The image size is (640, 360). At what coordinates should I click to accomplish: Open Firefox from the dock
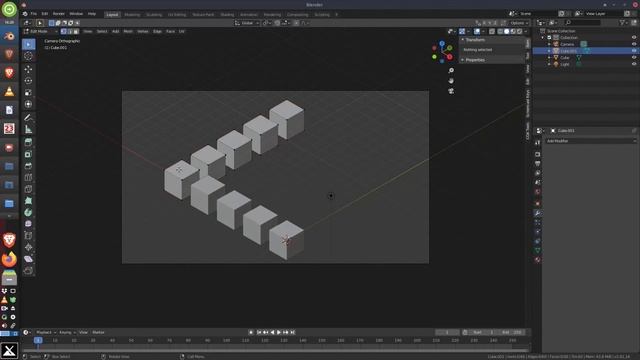pos(9,259)
